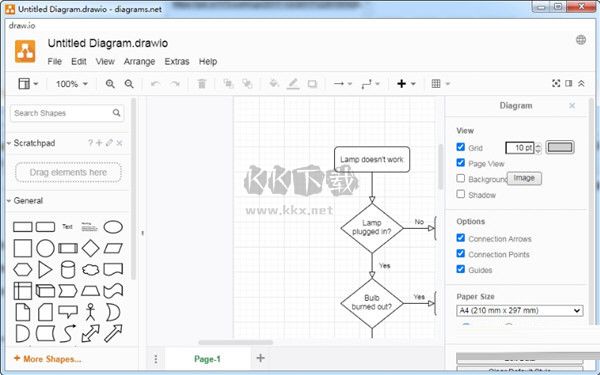Close the Scratchpad with x icon
This screenshot has width=600, height=375.
click(119, 143)
